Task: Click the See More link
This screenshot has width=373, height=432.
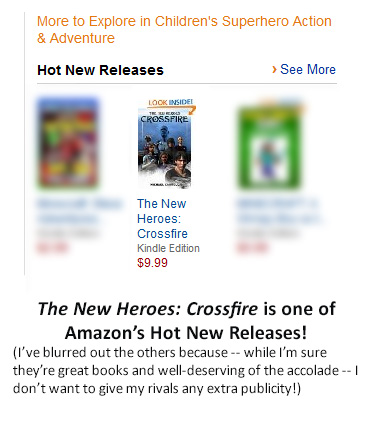Action: pyautogui.click(x=308, y=69)
